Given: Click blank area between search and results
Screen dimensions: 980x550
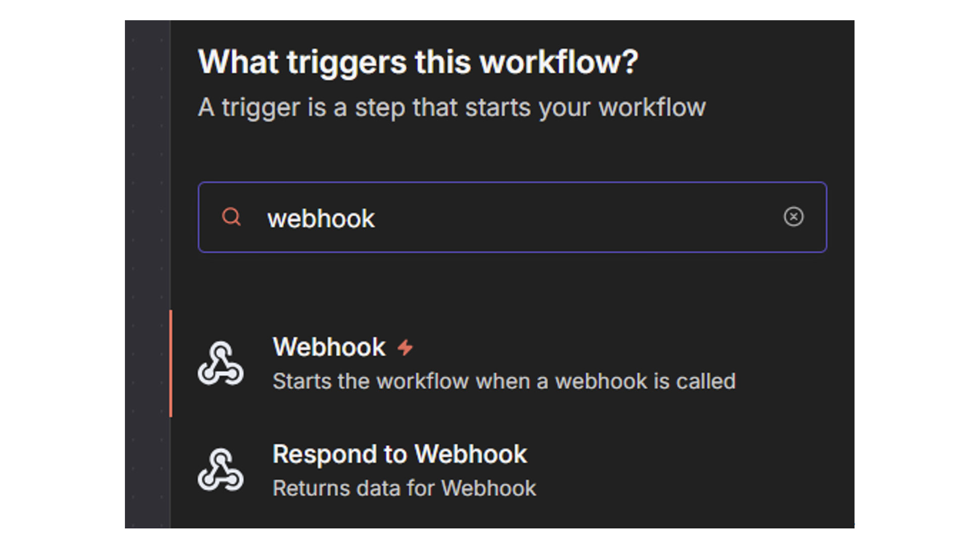Looking at the screenshot, I should click(x=506, y=283).
